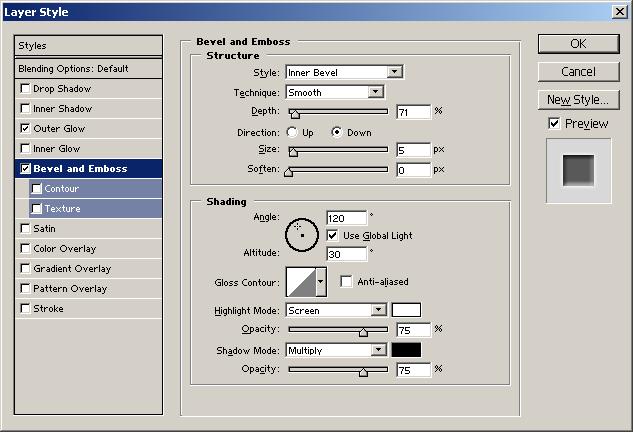
Task: Uncheck the Outer Glow checkbox
Action: click(x=25, y=128)
